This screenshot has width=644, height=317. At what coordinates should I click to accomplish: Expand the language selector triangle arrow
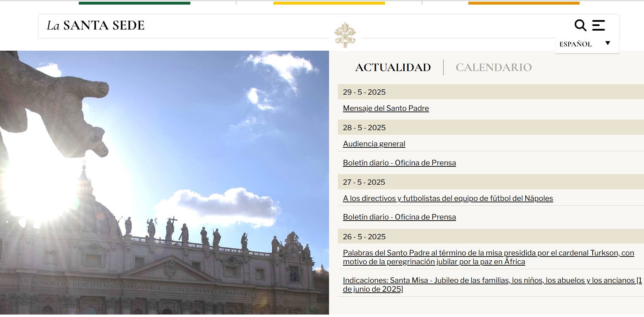pyautogui.click(x=608, y=43)
